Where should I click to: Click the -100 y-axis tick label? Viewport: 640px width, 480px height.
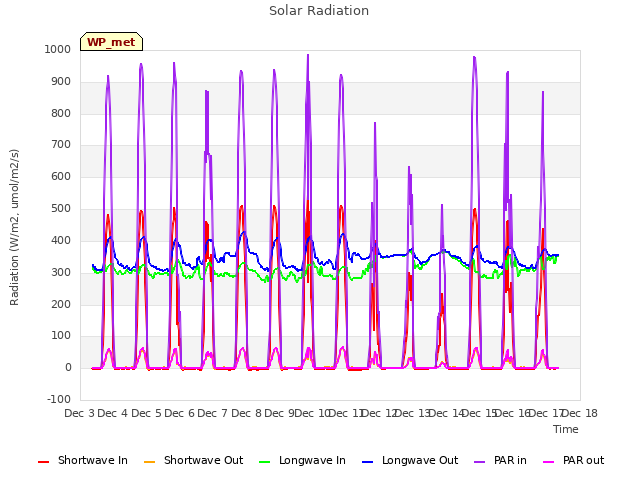pyautogui.click(x=59, y=399)
